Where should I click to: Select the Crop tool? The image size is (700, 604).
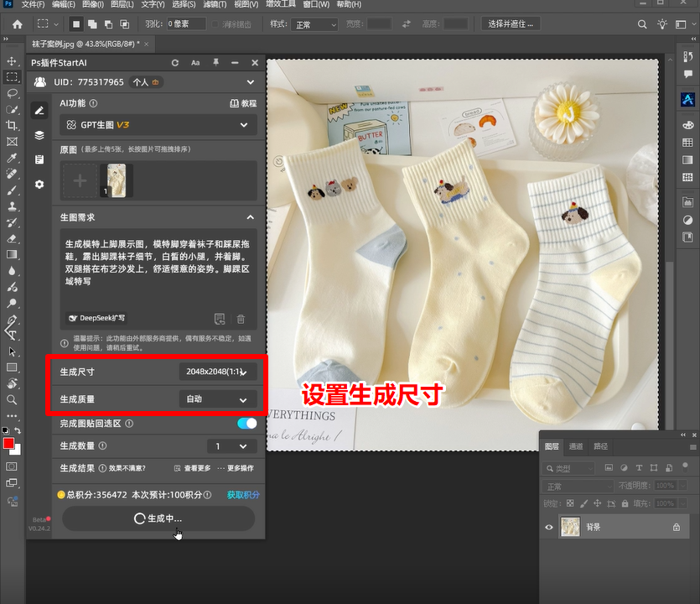click(12, 125)
